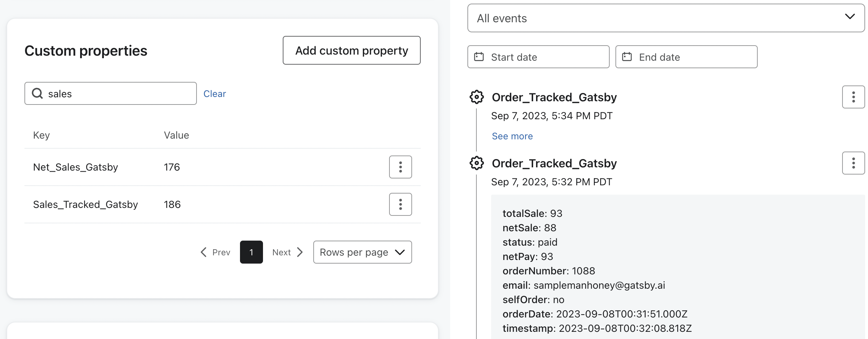Focus the sales search field
Screen dimensions: 868x339
click(110, 93)
